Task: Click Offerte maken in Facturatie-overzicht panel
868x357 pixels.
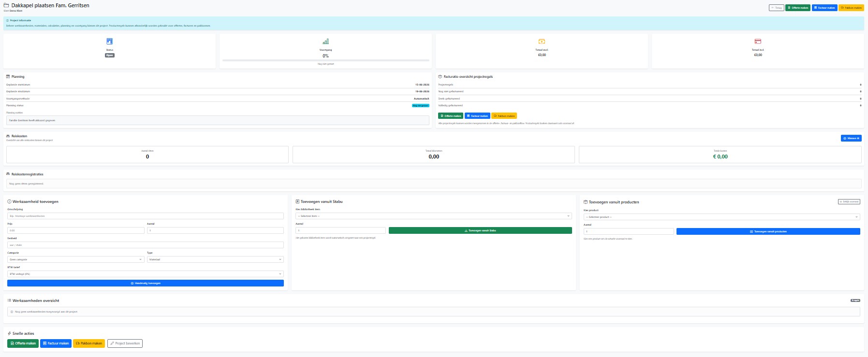Action: tap(451, 116)
